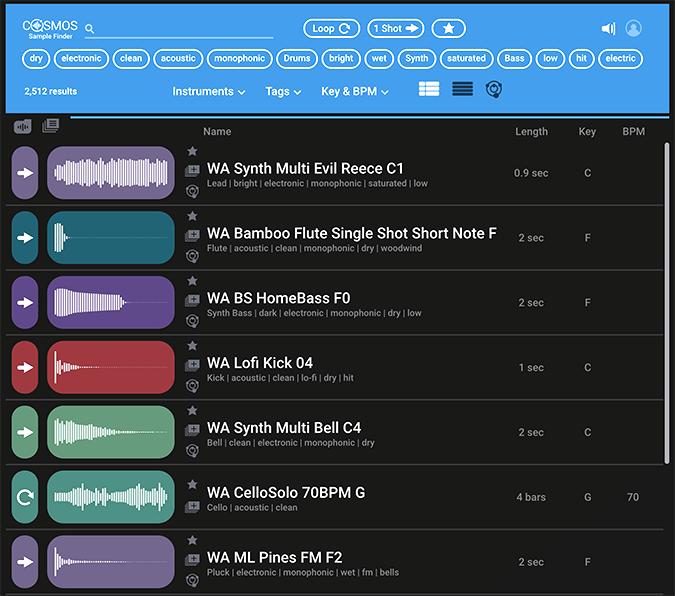Switch to the detailed list view icon
Image resolution: width=675 pixels, height=596 pixels.
429,89
